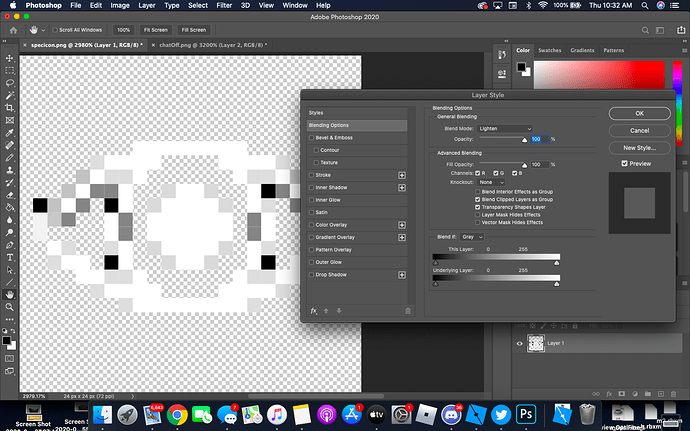Toggle Blend Interior Effects as Group

click(x=477, y=192)
